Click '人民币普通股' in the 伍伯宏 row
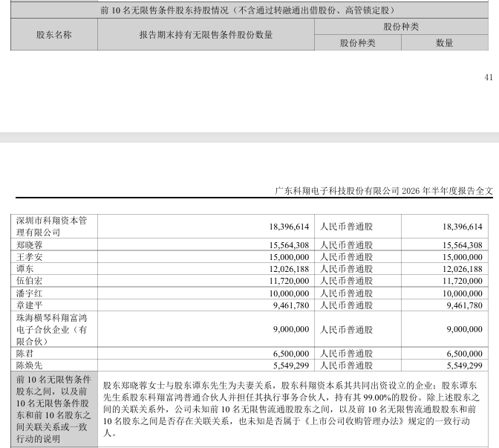Image resolution: width=499 pixels, height=448 pixels. 346,281
